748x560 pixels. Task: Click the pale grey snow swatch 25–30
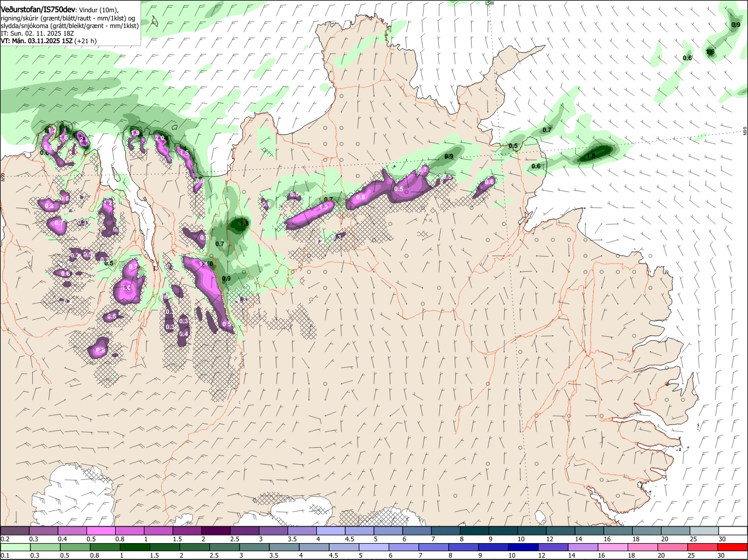click(704, 531)
